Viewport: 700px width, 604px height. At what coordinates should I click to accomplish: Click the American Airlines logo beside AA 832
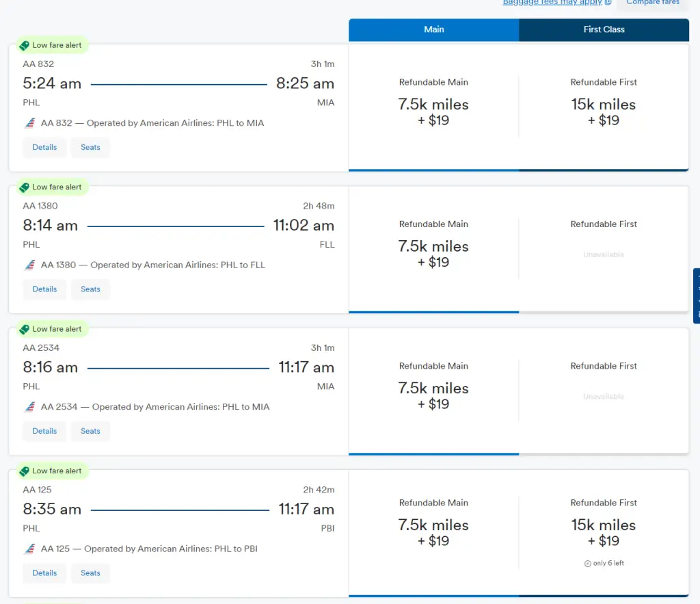pos(30,123)
